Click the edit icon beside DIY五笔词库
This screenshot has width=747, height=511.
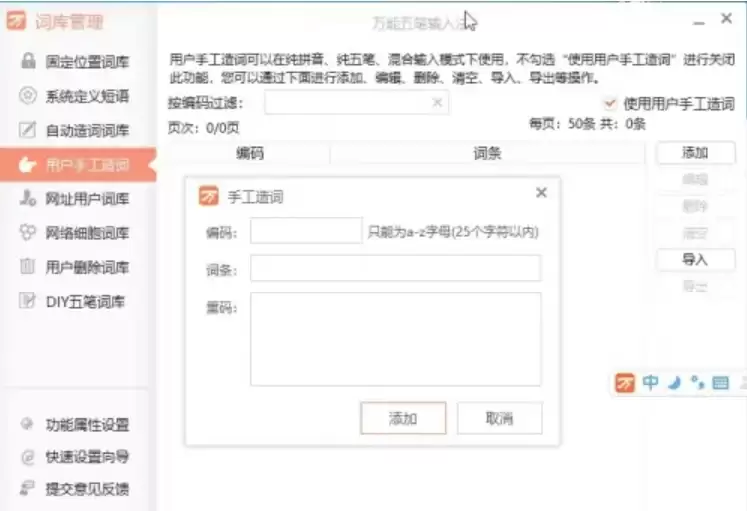(x=27, y=301)
